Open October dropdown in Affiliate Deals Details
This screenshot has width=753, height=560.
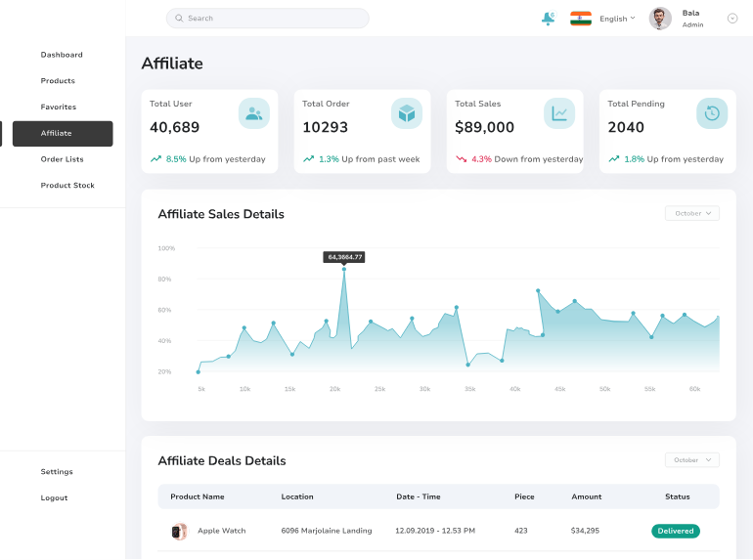click(692, 459)
